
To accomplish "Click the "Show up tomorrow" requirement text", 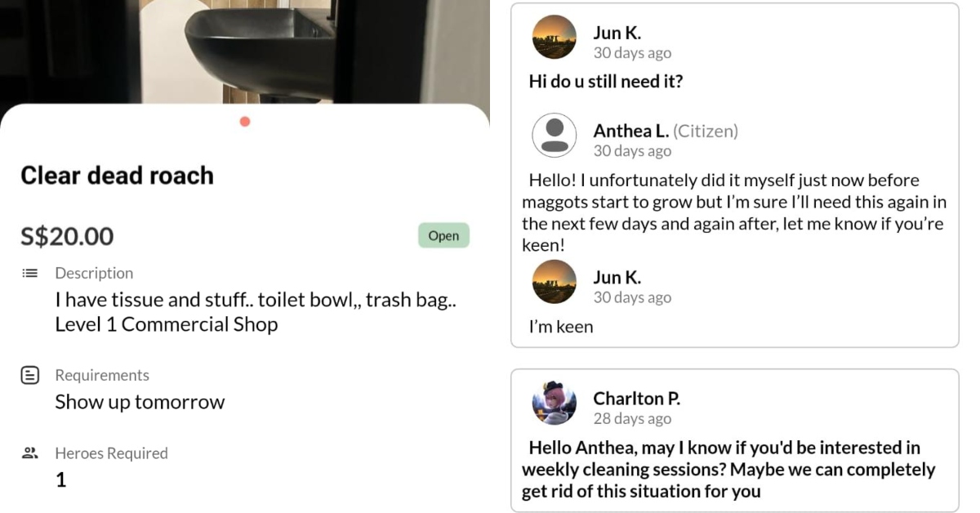I will pos(140,402).
